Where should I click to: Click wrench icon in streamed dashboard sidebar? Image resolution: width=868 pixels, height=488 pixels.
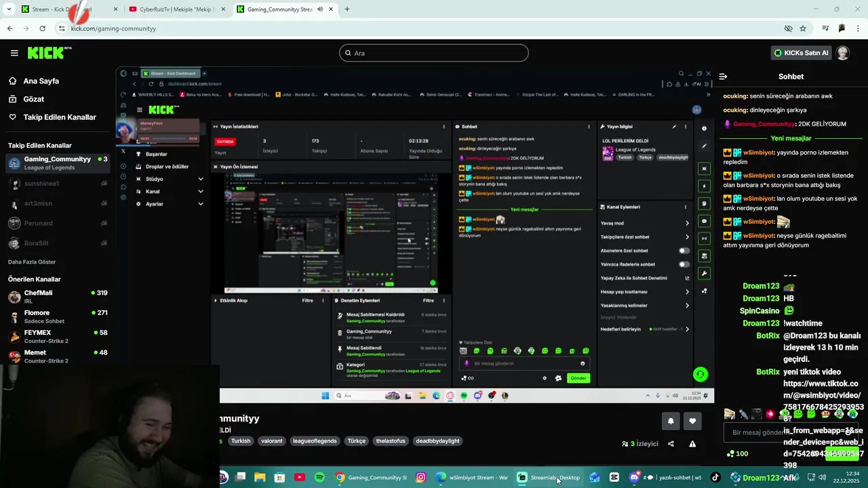pyautogui.click(x=704, y=273)
